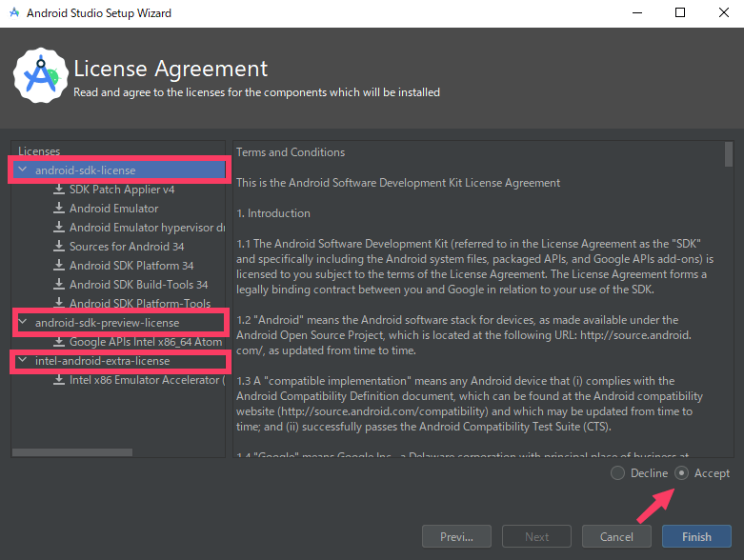Select the Android Emulator row
Screen dimensions: 744x560
(119, 209)
